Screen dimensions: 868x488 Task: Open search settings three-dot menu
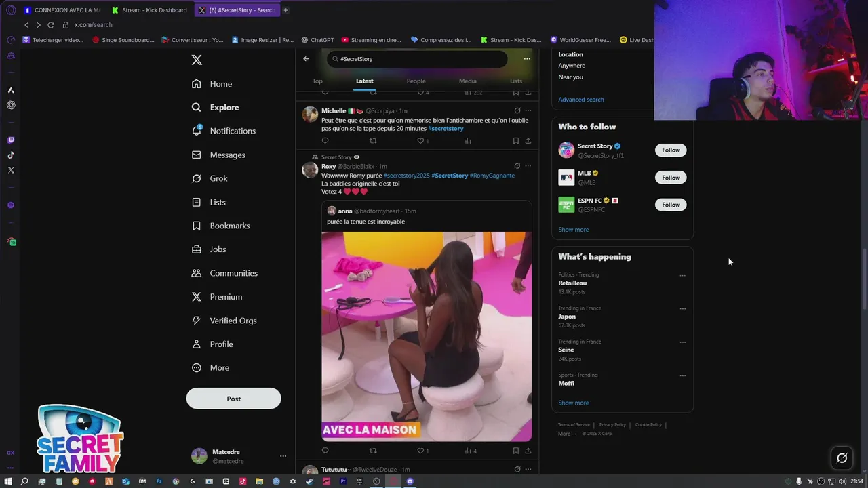[x=527, y=59]
